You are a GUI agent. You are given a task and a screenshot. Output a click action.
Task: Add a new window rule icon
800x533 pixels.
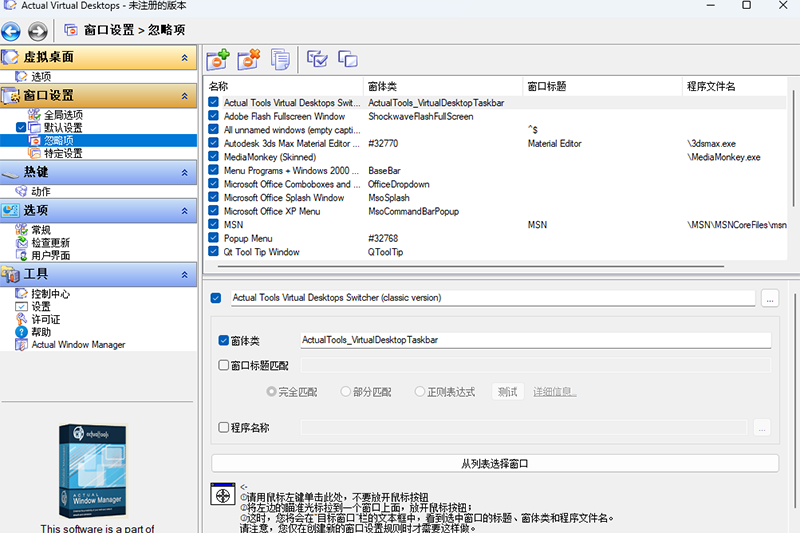pos(218,59)
